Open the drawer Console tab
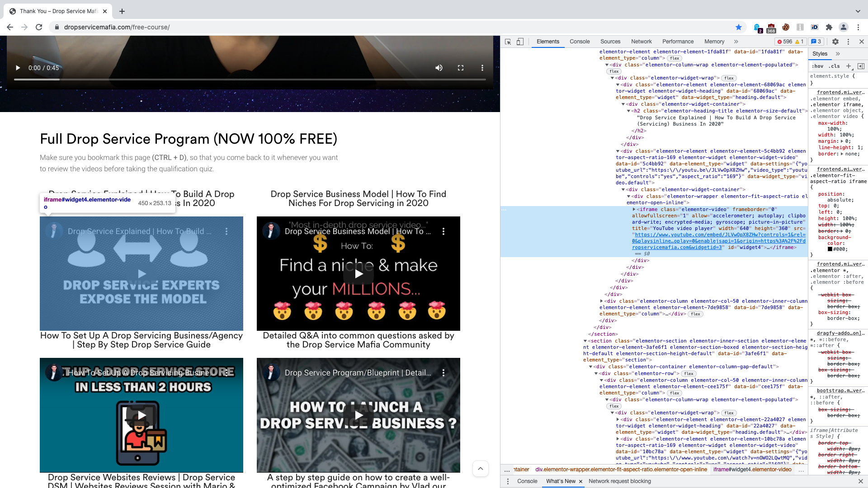868x488 pixels. pyautogui.click(x=527, y=482)
